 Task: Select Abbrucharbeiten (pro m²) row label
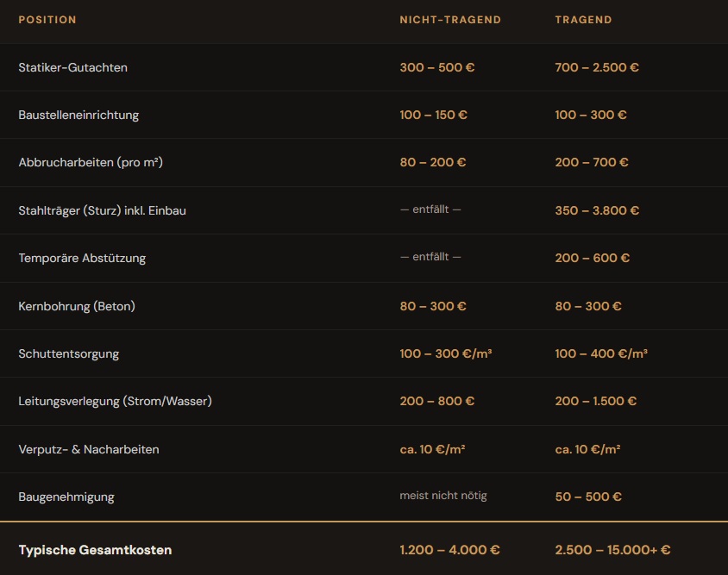91,162
